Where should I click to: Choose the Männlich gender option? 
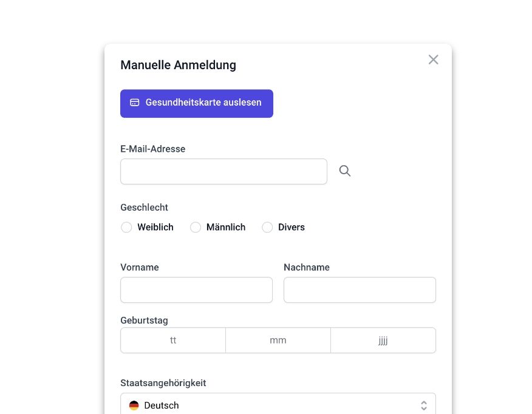[196, 227]
